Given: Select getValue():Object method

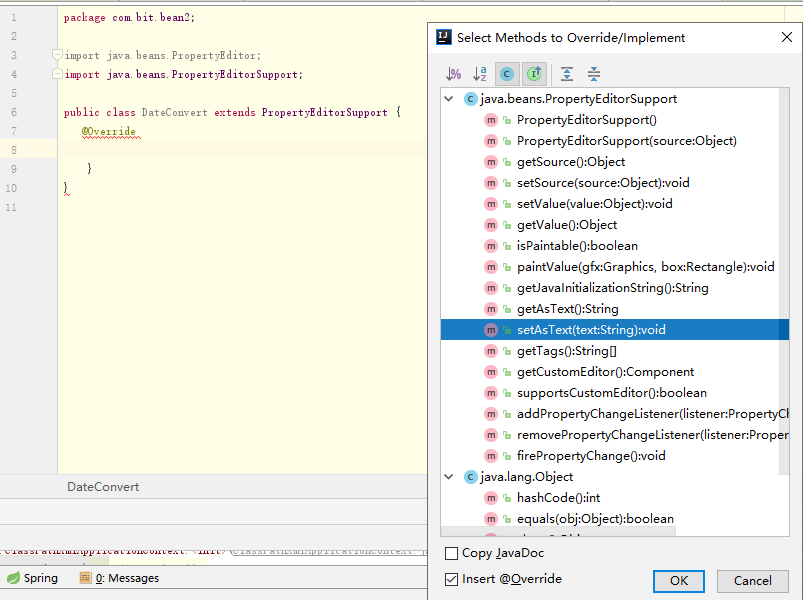Looking at the screenshot, I should coord(566,225).
